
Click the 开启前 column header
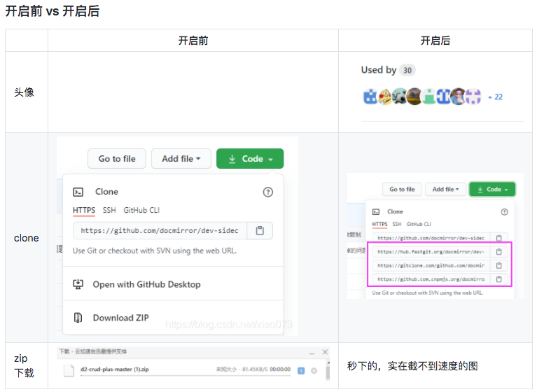(193, 41)
